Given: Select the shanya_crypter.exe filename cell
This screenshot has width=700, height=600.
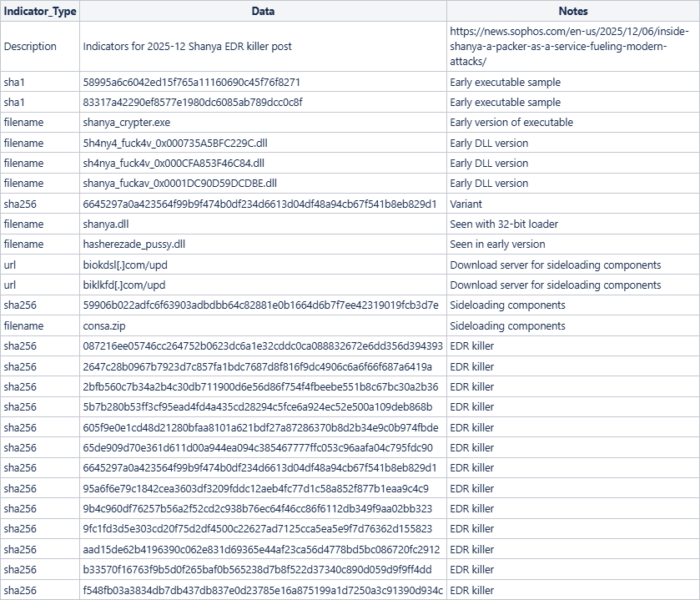Looking at the screenshot, I should [126, 123].
